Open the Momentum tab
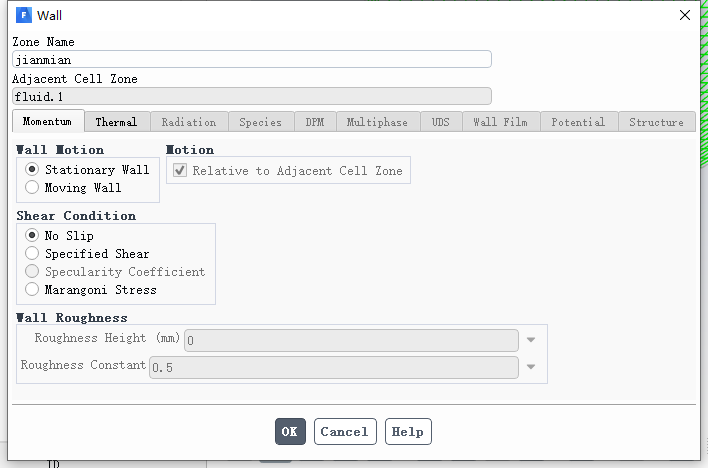The image size is (708, 468). point(47,121)
